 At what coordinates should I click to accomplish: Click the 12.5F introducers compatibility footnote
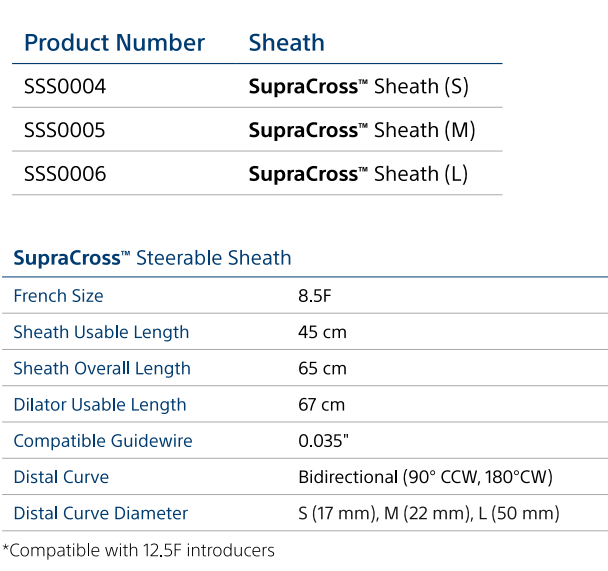[x=139, y=550]
